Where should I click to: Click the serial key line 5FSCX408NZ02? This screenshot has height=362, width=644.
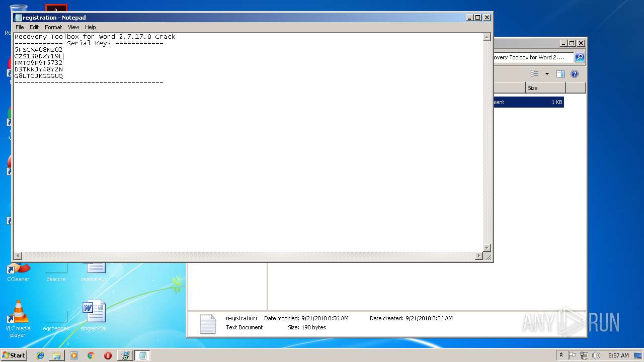click(39, 50)
